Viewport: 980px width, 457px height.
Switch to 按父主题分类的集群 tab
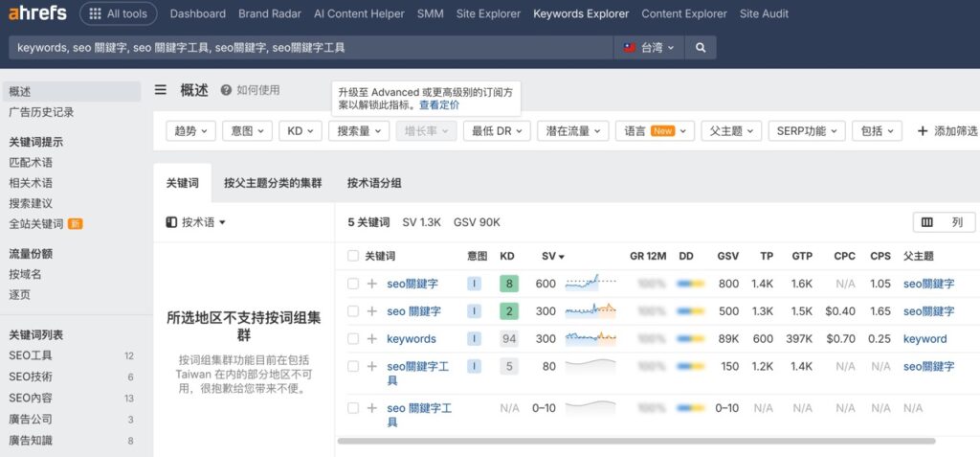273,183
